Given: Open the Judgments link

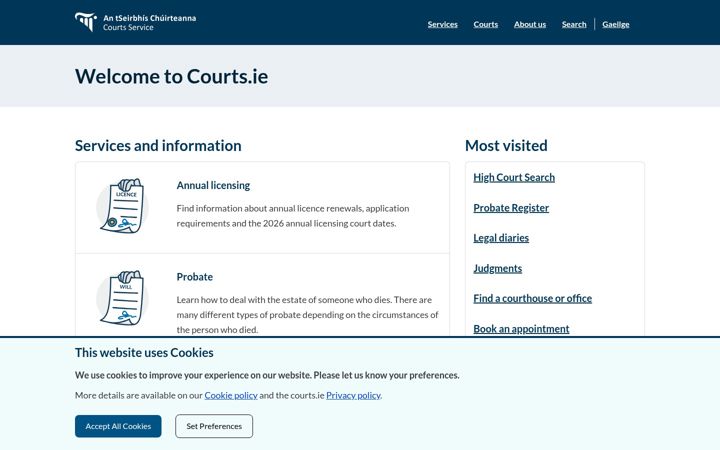Looking at the screenshot, I should tap(498, 268).
